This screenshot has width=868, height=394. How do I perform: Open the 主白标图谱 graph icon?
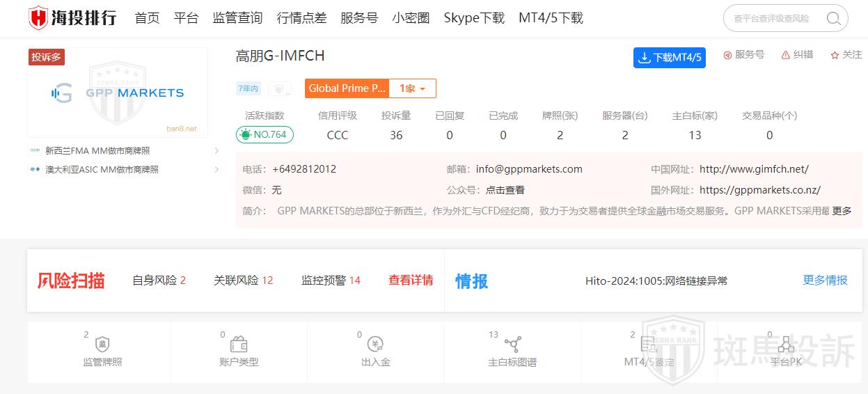click(x=513, y=344)
